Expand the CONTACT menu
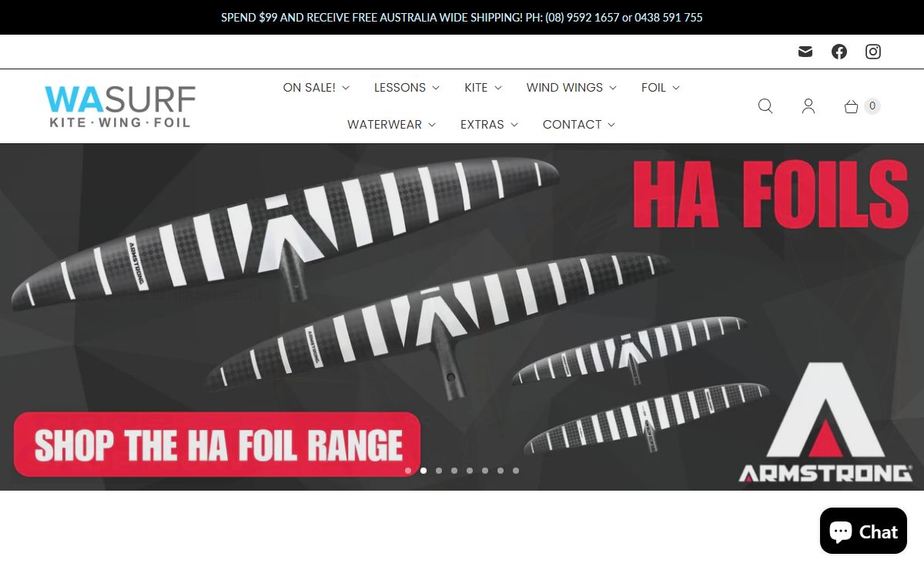 pyautogui.click(x=579, y=125)
